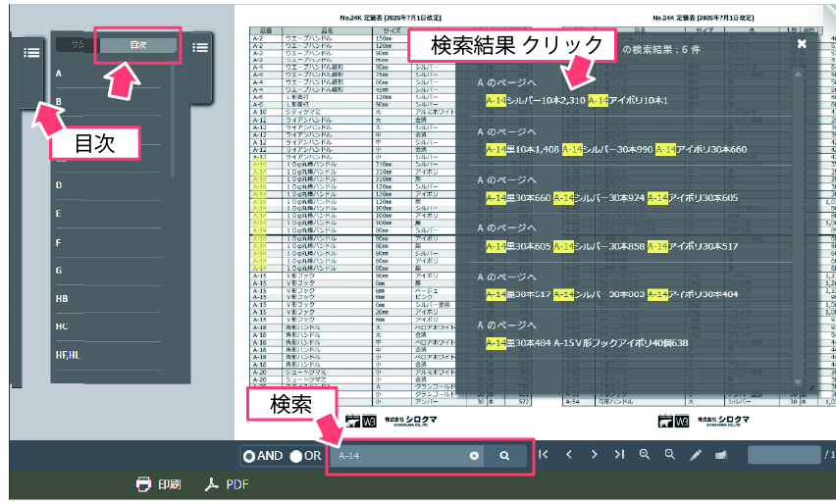Switch to the サム thumbnail tab
This screenshot has width=836, height=504.
tap(78, 45)
